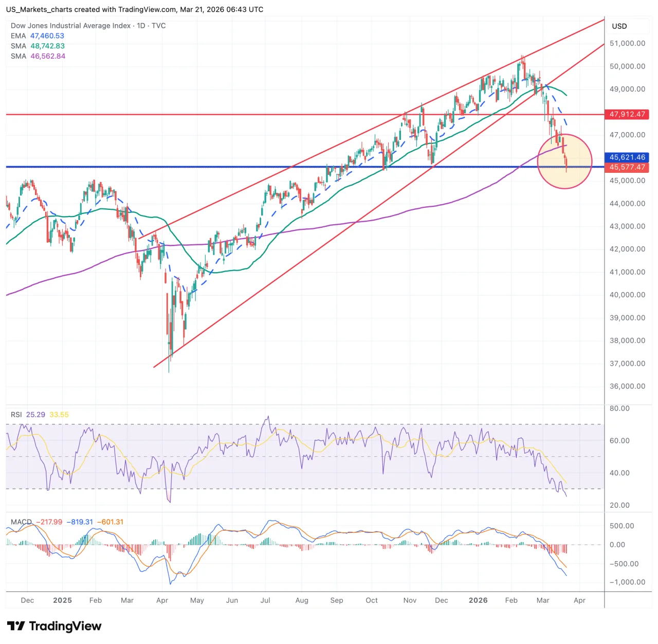
Task: Click the MACD 500.00 axis label
Action: point(622,526)
